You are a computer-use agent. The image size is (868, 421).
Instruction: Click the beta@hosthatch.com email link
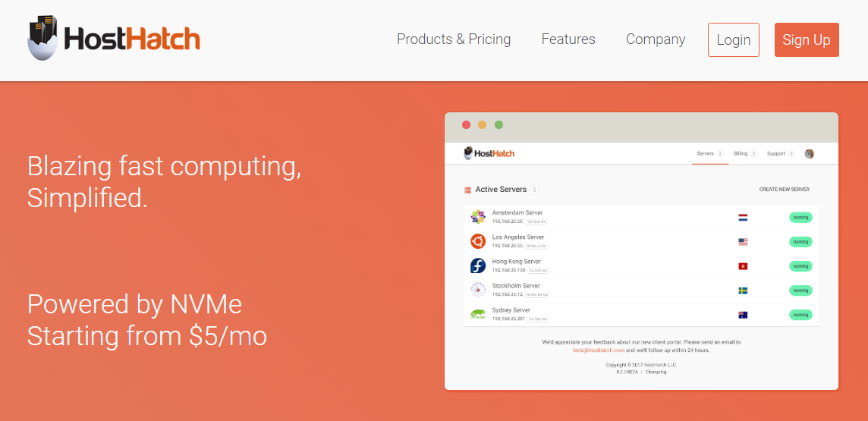599,350
